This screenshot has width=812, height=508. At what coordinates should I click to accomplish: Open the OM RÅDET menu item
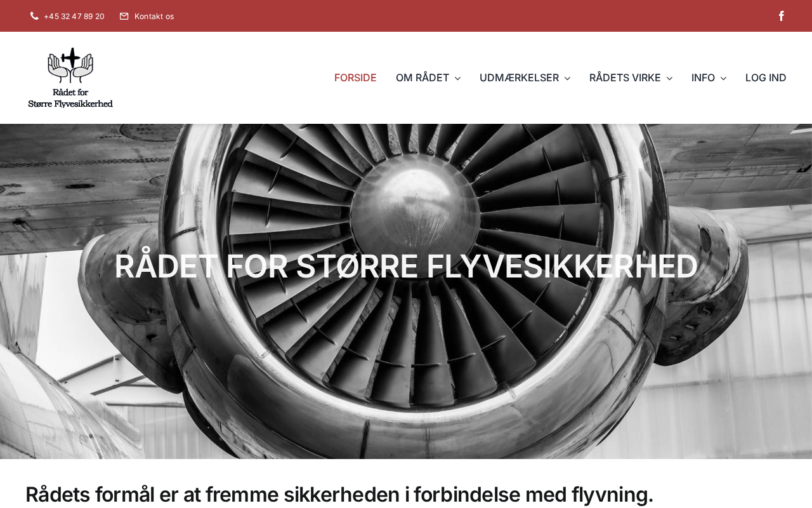pos(422,77)
